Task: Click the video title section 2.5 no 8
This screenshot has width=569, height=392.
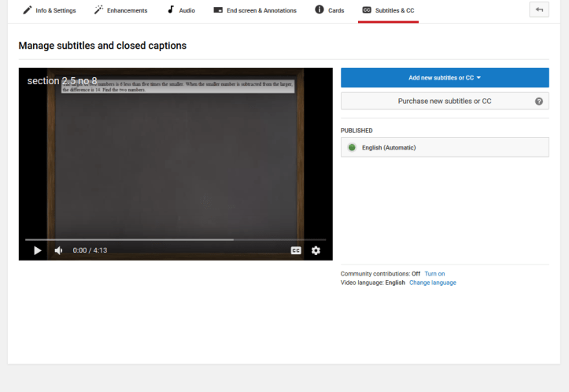Action: [62, 80]
